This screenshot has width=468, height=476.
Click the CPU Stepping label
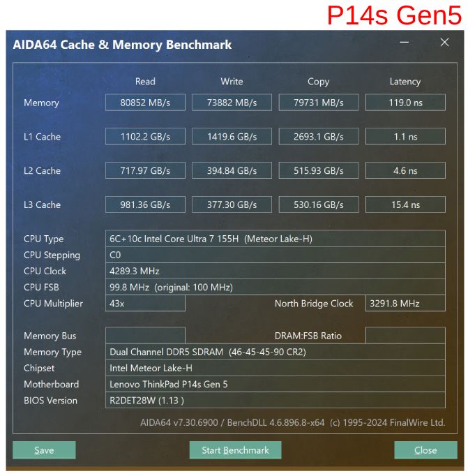(52, 255)
